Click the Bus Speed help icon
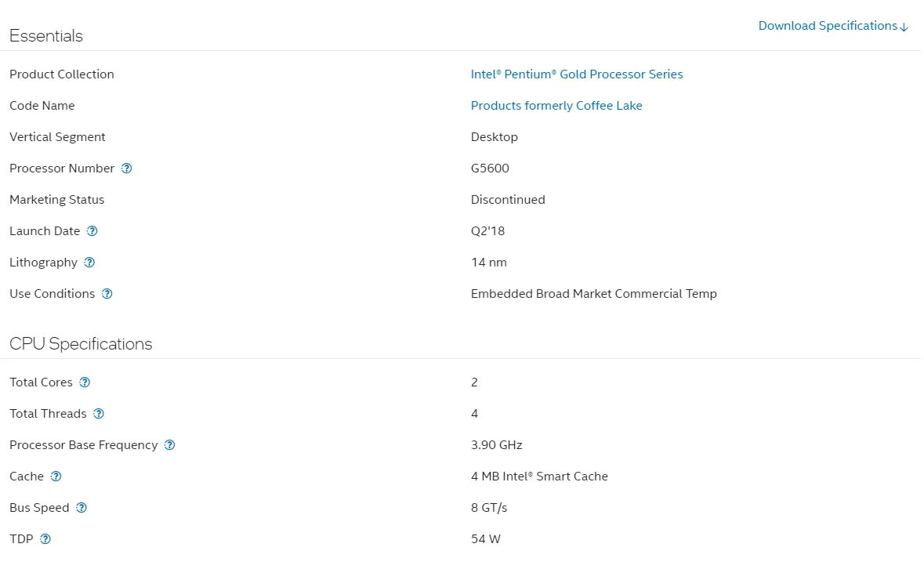The height and width of the screenshot is (569, 924). click(x=82, y=508)
